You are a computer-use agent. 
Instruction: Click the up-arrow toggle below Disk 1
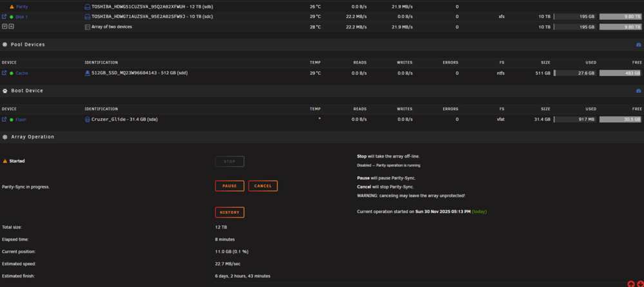[11, 26]
